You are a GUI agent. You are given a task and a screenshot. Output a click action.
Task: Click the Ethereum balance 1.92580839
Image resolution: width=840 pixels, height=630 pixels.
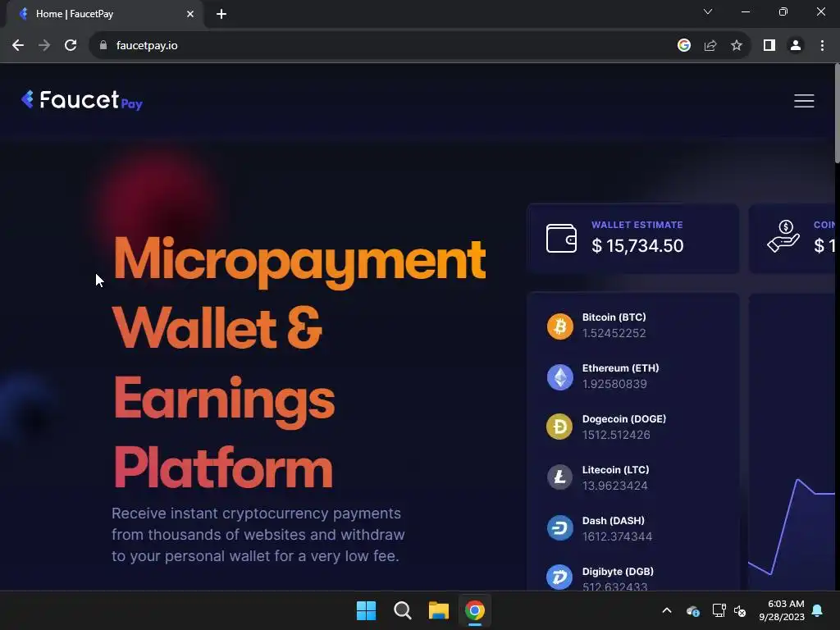click(x=614, y=384)
